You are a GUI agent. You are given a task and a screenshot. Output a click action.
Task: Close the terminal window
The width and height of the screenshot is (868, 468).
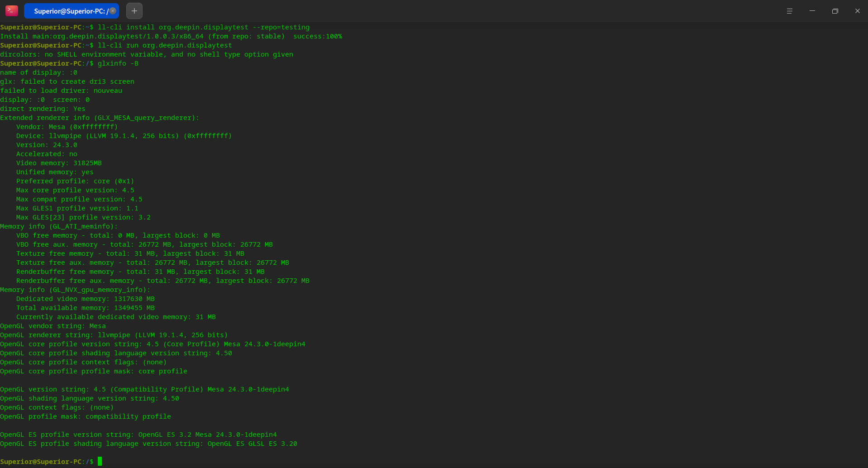858,11
